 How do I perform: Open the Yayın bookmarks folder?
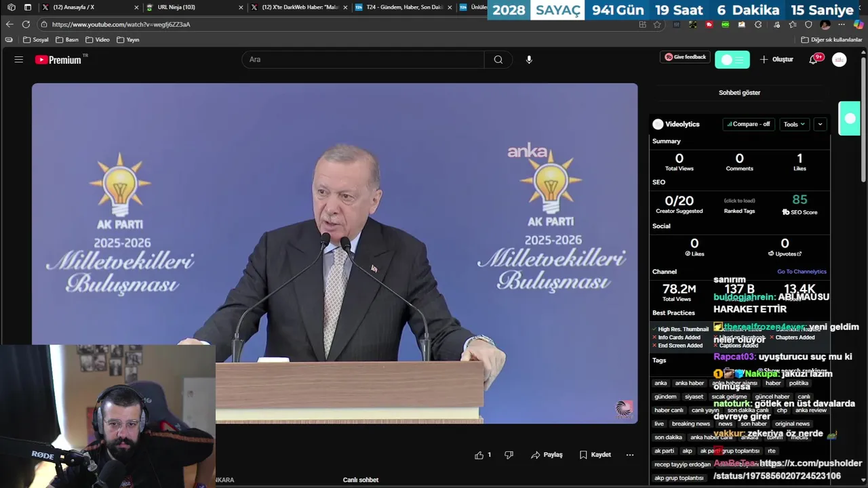tap(128, 40)
